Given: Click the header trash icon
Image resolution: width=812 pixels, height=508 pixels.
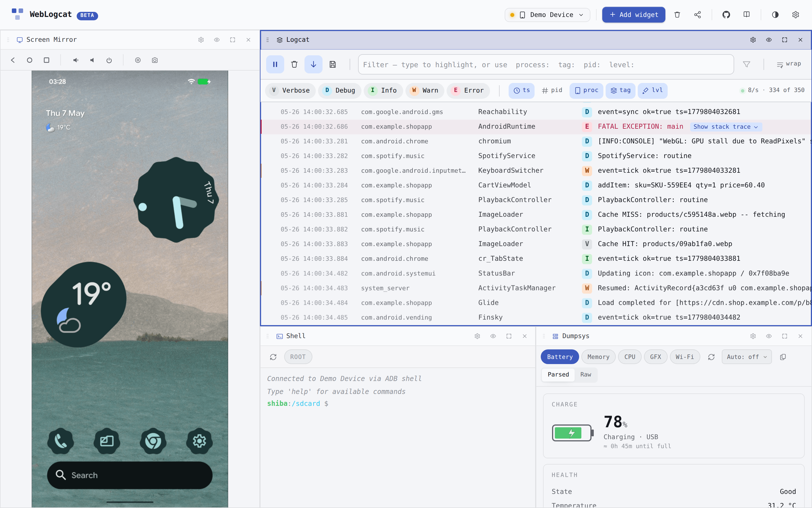Looking at the screenshot, I should tap(677, 15).
